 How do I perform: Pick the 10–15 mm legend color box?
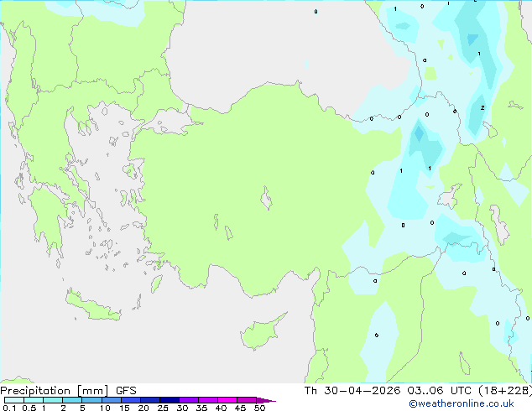(112, 400)
